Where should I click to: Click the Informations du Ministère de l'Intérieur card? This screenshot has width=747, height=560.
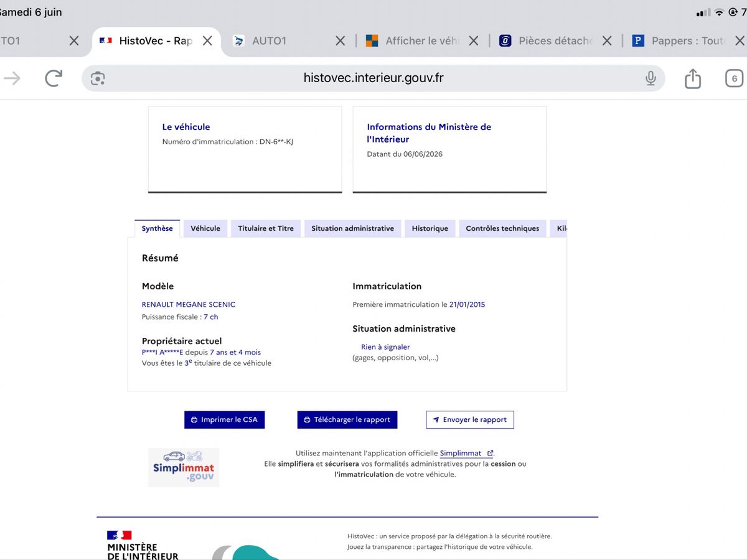tap(449, 149)
